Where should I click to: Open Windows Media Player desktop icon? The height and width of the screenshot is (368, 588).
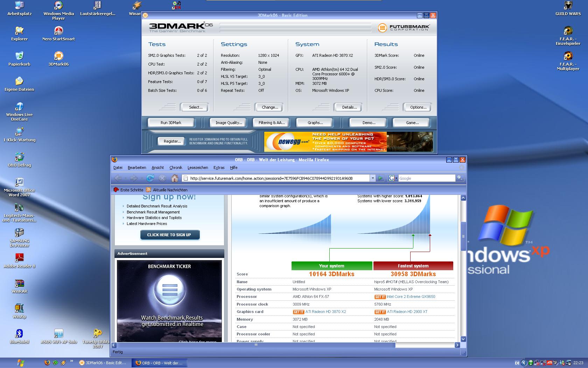point(58,11)
